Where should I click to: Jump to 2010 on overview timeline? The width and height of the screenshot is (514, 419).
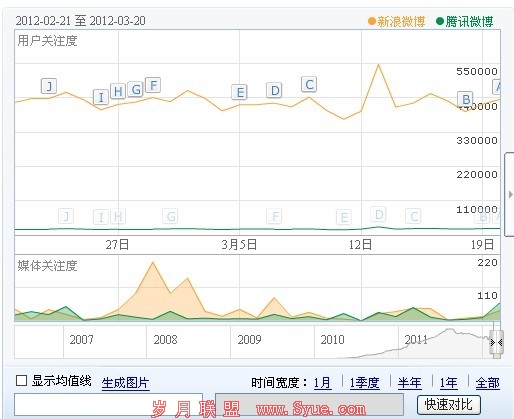coord(332,340)
